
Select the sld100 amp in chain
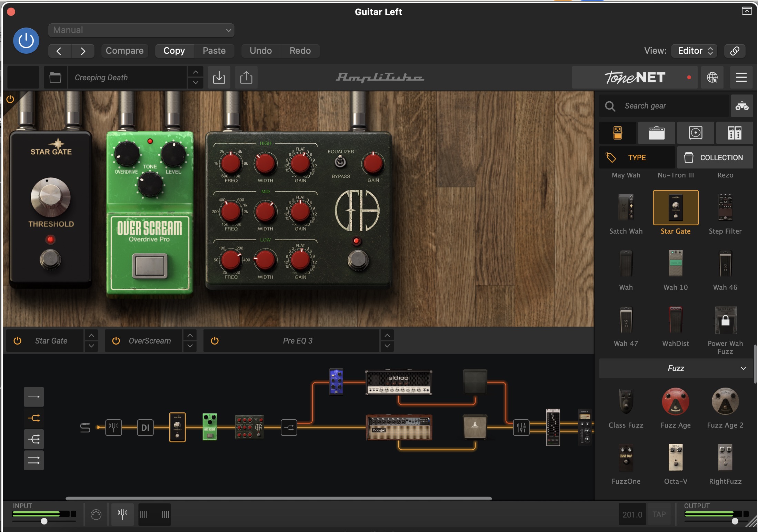(399, 382)
